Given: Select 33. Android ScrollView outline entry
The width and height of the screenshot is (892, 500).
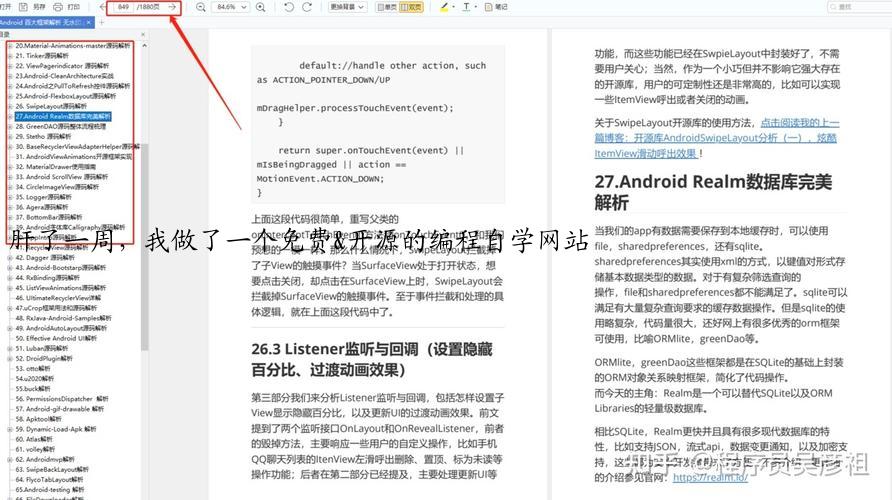Looking at the screenshot, I should pos(61,177).
